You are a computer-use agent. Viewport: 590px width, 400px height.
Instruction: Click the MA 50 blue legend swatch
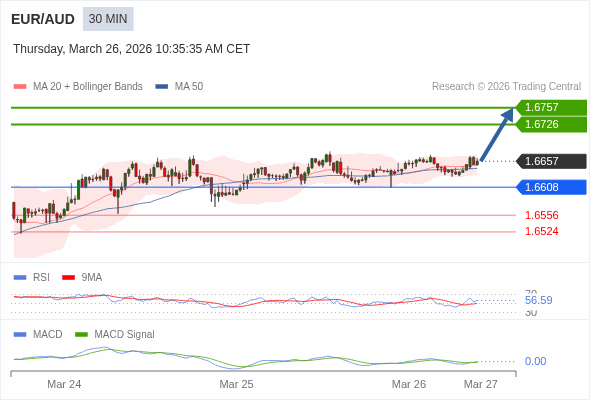click(162, 87)
